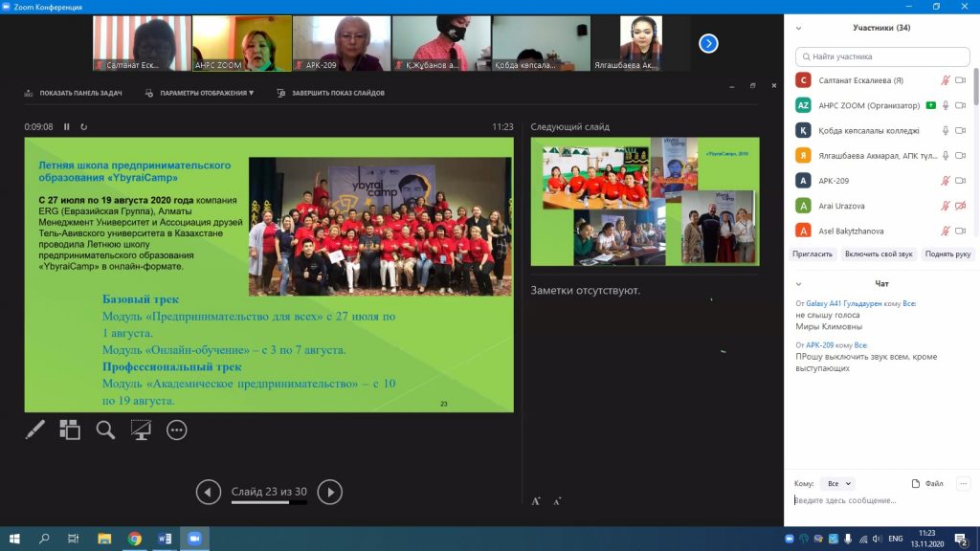Click Raise hand (Поднять руку) button

(948, 254)
